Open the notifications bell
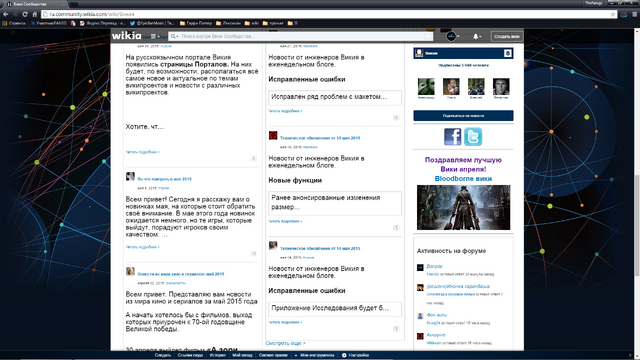Viewport: 640px width, 360px height. [476, 36]
